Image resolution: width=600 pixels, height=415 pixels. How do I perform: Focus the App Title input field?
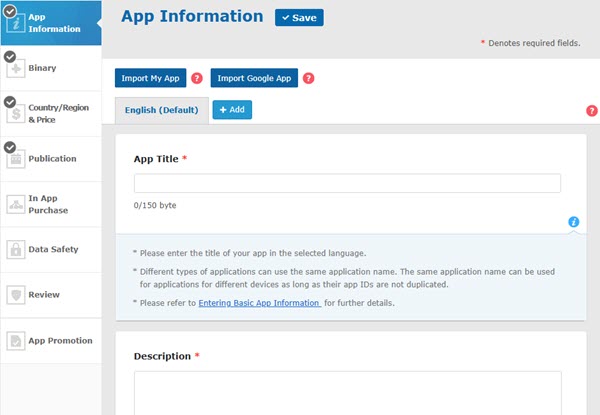347,183
